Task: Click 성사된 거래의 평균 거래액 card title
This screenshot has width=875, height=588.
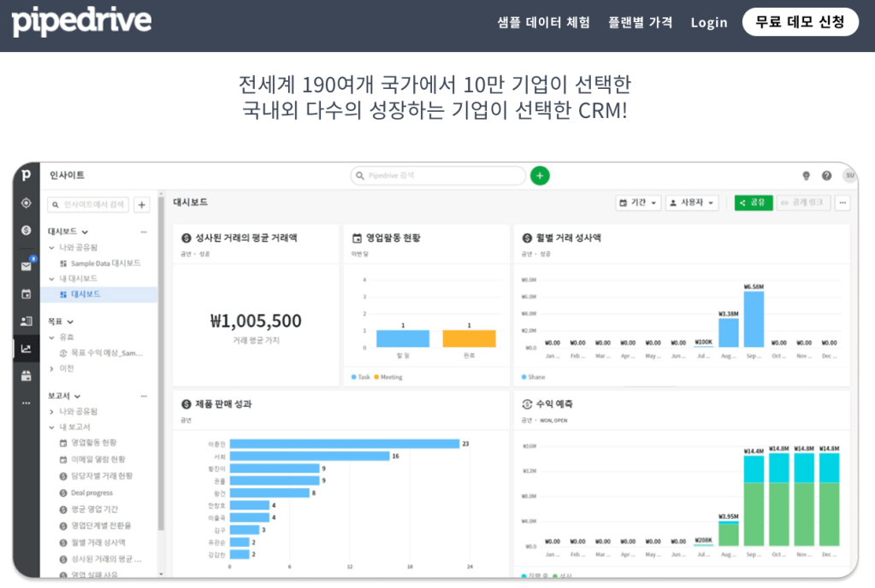Action: coord(246,238)
